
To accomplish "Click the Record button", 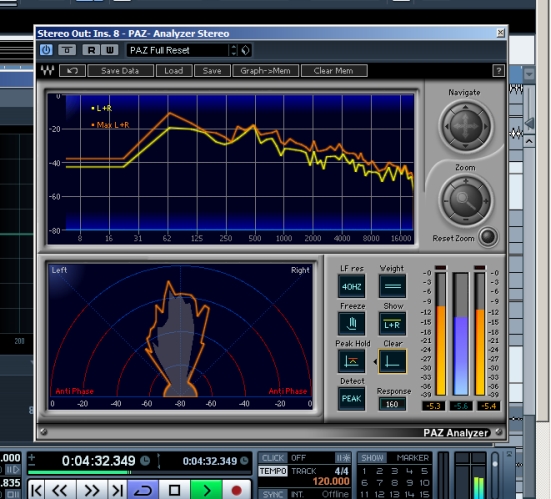I will (236, 490).
